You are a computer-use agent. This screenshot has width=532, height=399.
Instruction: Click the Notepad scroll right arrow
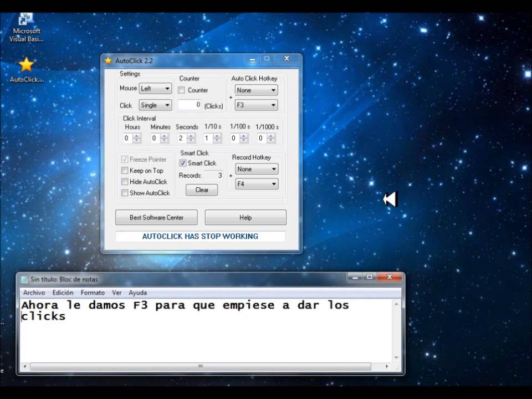(x=387, y=366)
